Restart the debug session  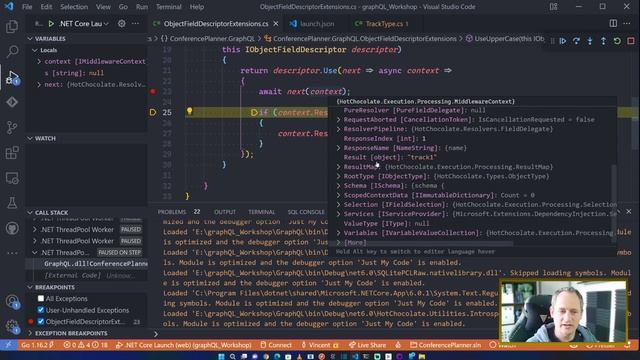(x=617, y=41)
